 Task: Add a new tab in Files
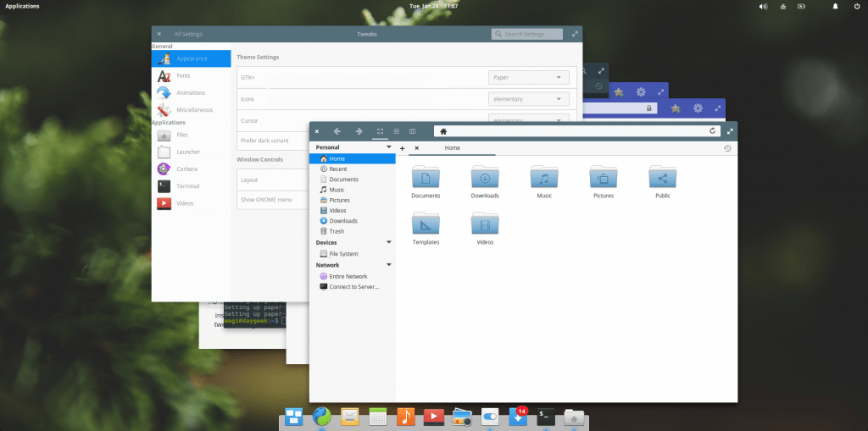(x=402, y=148)
